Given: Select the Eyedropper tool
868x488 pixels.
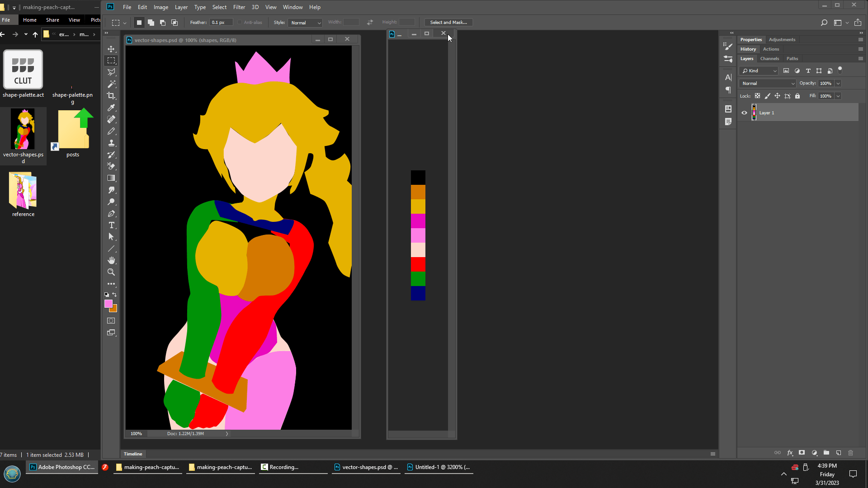Looking at the screenshot, I should (x=111, y=108).
